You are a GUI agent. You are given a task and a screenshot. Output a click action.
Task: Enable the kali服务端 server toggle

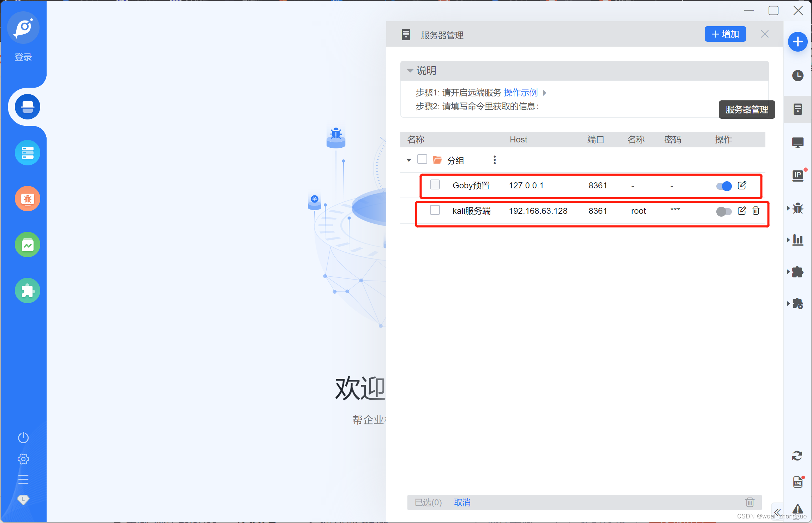click(x=724, y=211)
